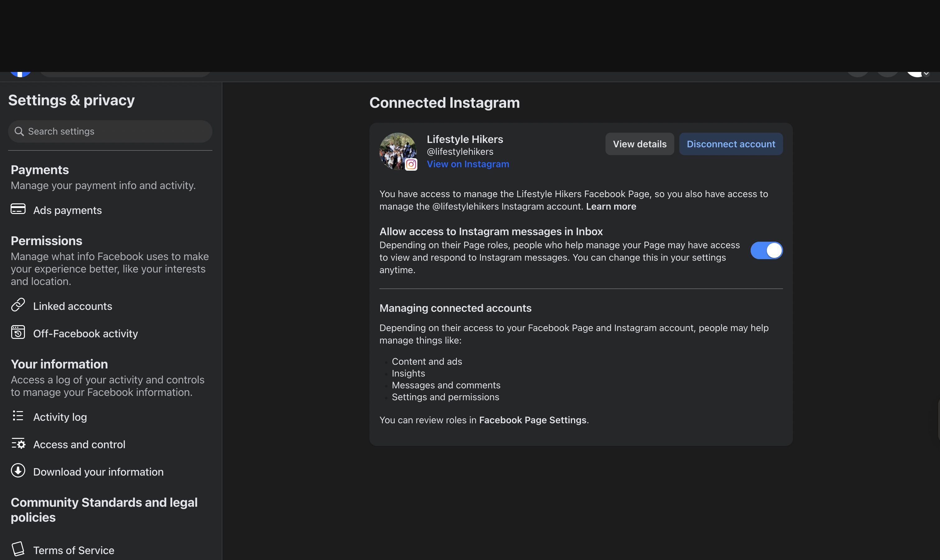Click the Learn more link
This screenshot has width=940, height=560.
click(x=610, y=206)
